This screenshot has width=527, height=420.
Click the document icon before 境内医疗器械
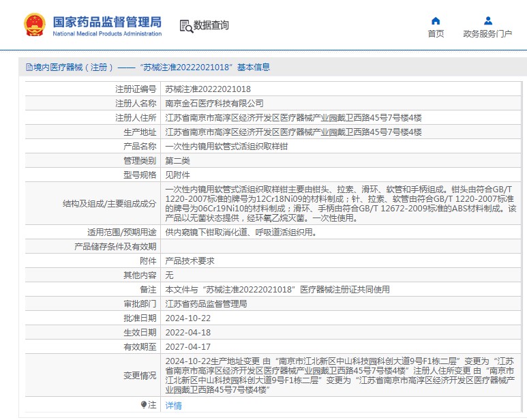29,67
